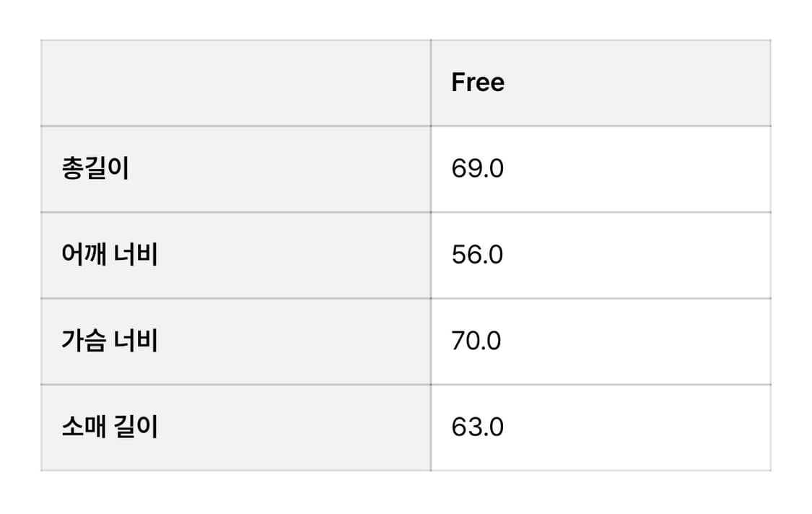
Task: Click the line between 어깨 너비 and 가슴 너비
Action: (235, 298)
